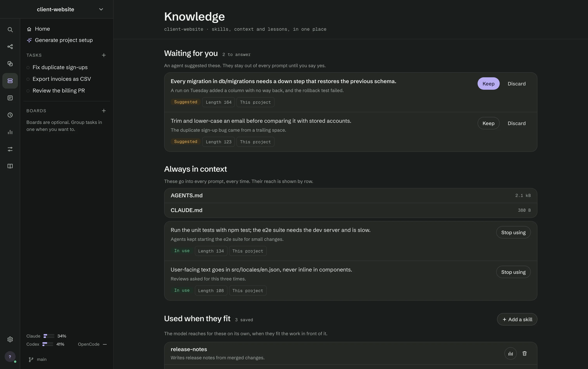Click This project tag on the email suggestion

[255, 142]
